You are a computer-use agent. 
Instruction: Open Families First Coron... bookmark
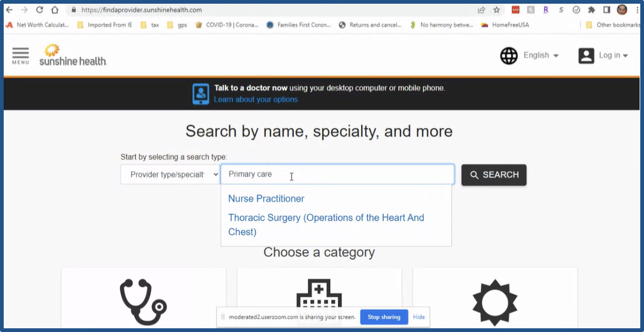[x=299, y=25]
